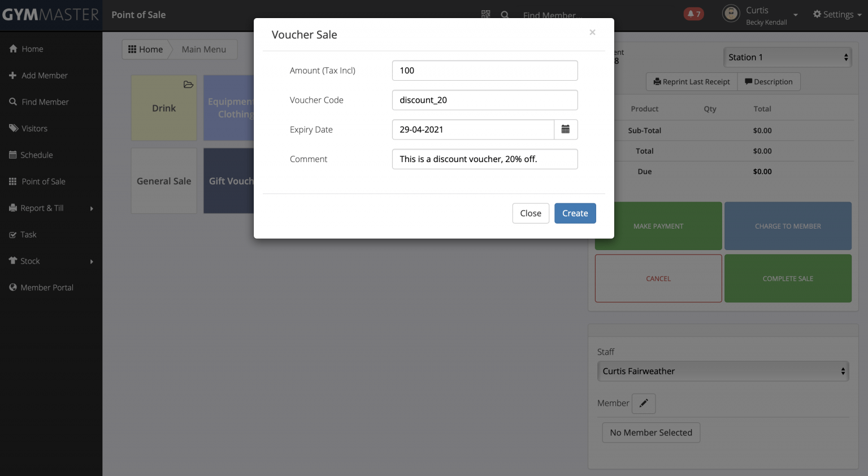
Task: Click the Curtis user avatar
Action: (x=731, y=14)
